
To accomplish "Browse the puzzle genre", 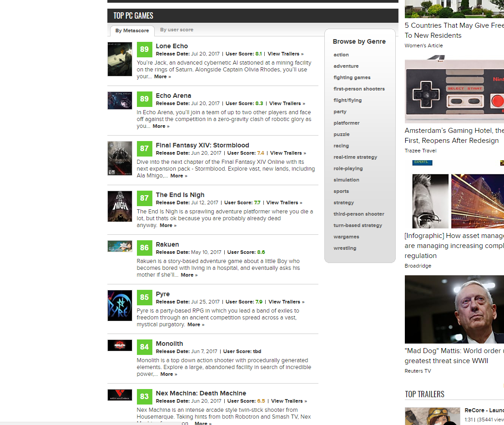I will (341, 134).
